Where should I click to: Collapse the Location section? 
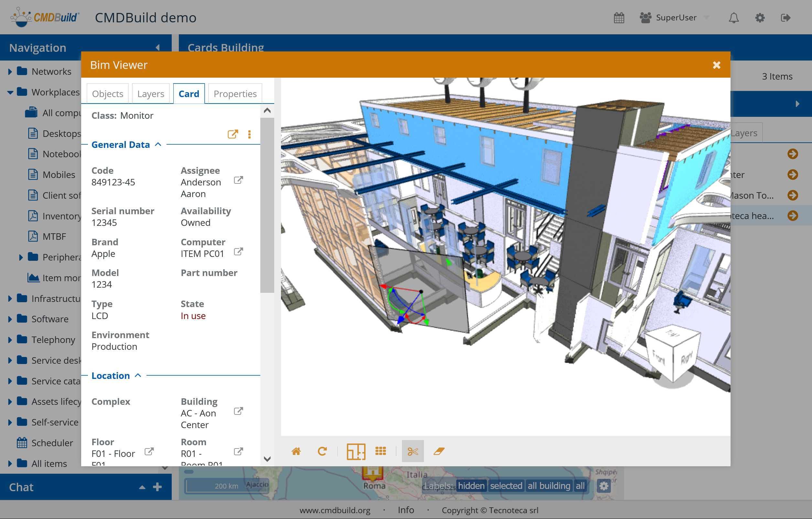point(138,376)
